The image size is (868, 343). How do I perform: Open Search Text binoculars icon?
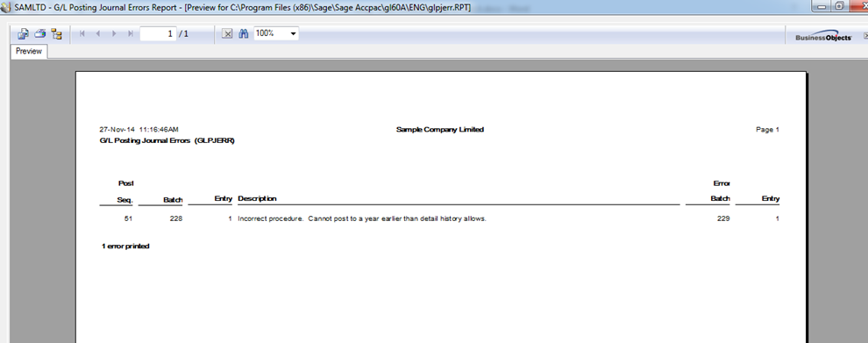point(243,34)
